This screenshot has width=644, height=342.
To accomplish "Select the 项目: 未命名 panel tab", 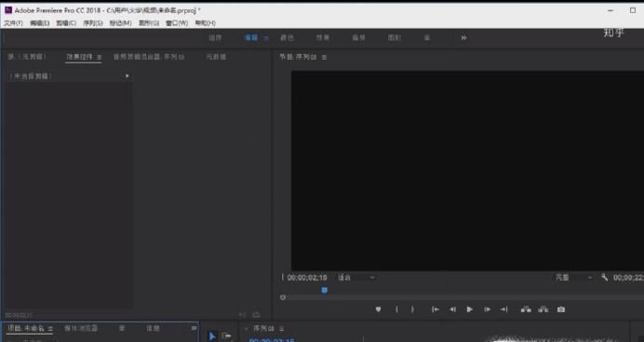I will [x=25, y=328].
